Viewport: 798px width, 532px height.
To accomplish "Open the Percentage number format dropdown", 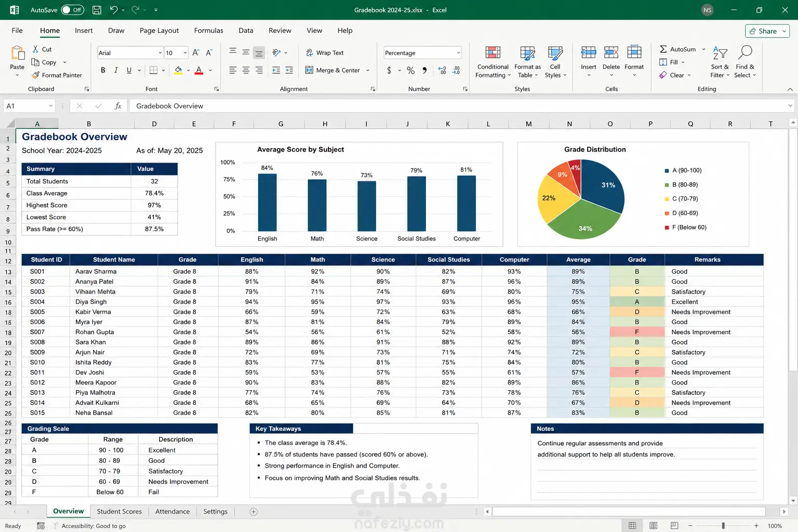I will tap(458, 53).
